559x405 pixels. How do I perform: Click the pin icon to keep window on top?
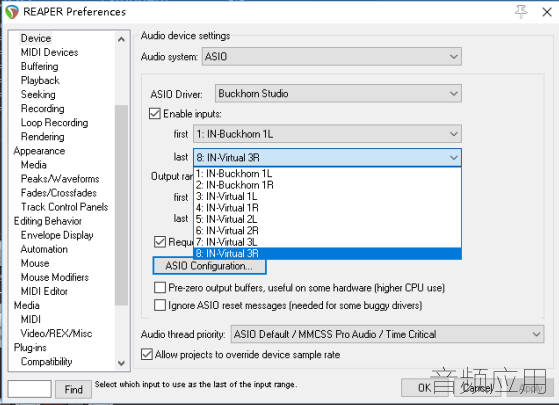point(521,12)
